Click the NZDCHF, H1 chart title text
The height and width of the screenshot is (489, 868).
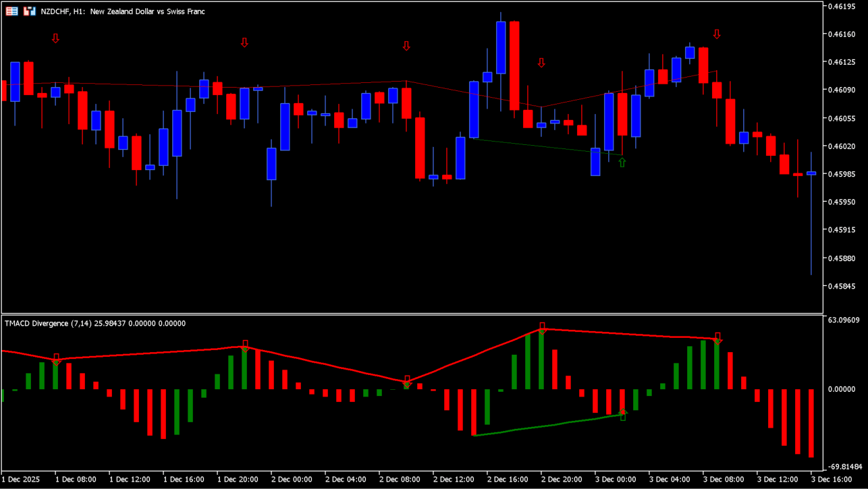pos(123,11)
